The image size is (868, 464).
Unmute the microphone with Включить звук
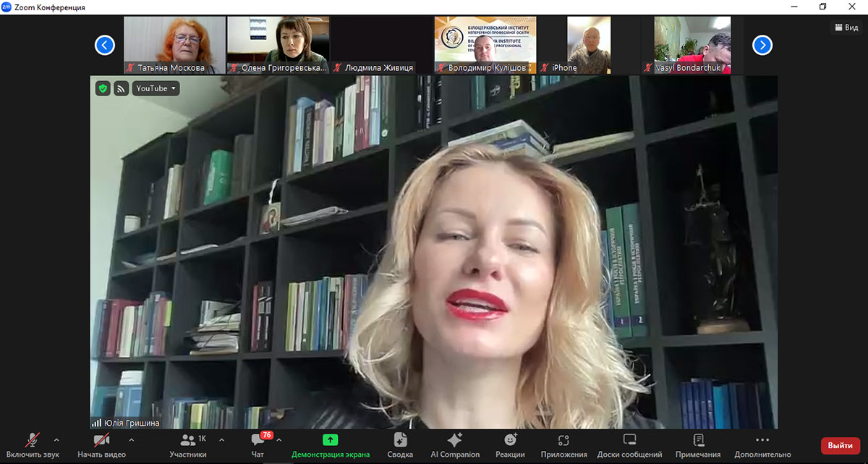coord(33,445)
